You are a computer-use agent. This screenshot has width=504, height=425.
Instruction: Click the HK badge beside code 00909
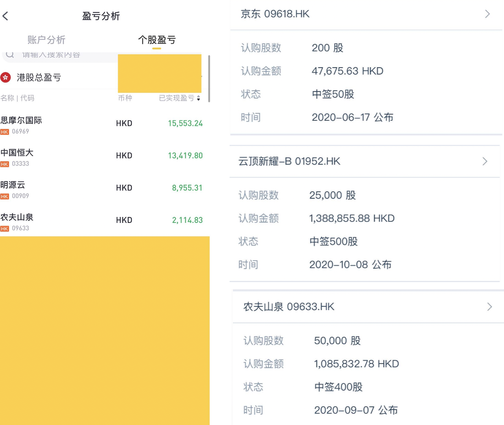4,196
